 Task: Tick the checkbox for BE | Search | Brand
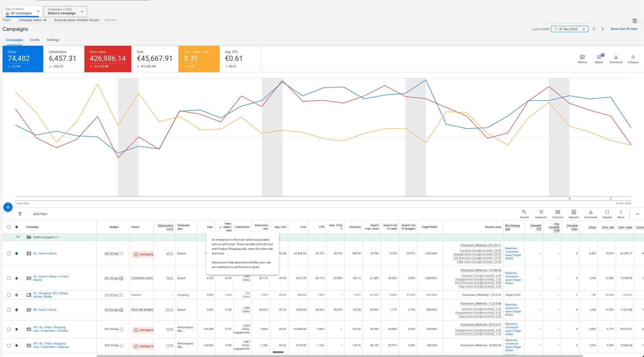click(x=9, y=310)
